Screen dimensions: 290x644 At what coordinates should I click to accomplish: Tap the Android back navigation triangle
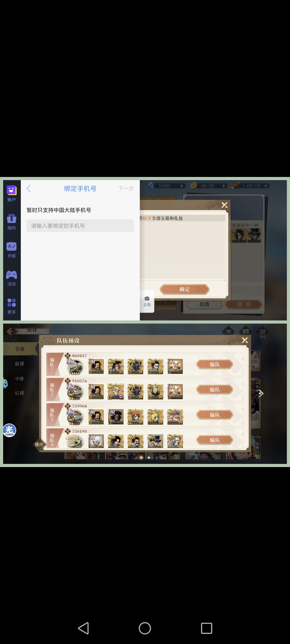point(84,628)
